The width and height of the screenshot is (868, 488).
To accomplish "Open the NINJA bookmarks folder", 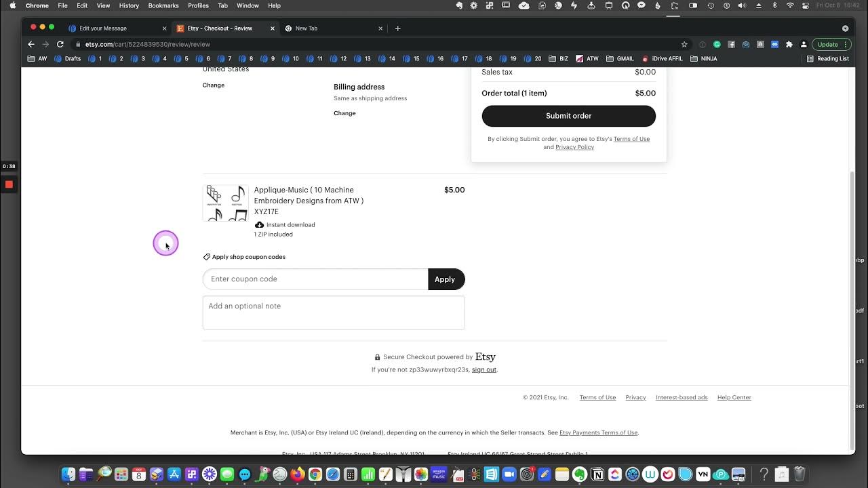I will [x=703, y=59].
